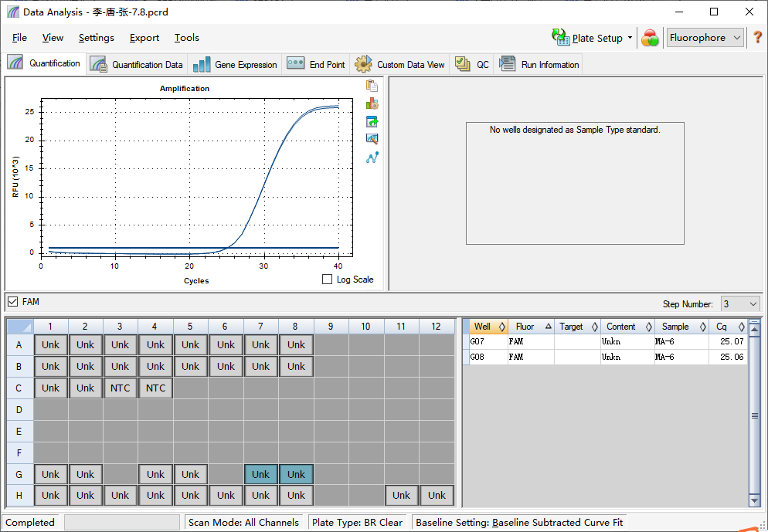Click Scan Mode: All Channels status
Image resolution: width=768 pixels, height=532 pixels.
(x=243, y=522)
